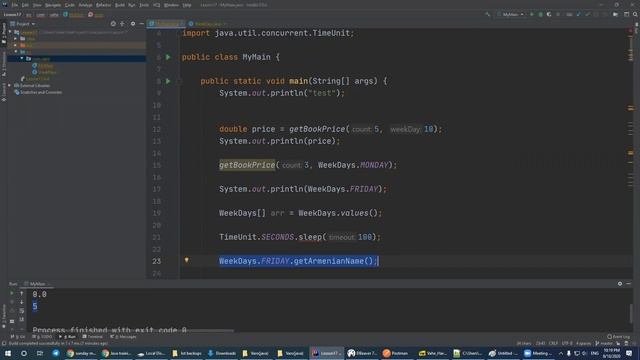The height and width of the screenshot is (360, 640).
Task: Switch to Postman on the taskbar
Action: [x=396, y=353]
